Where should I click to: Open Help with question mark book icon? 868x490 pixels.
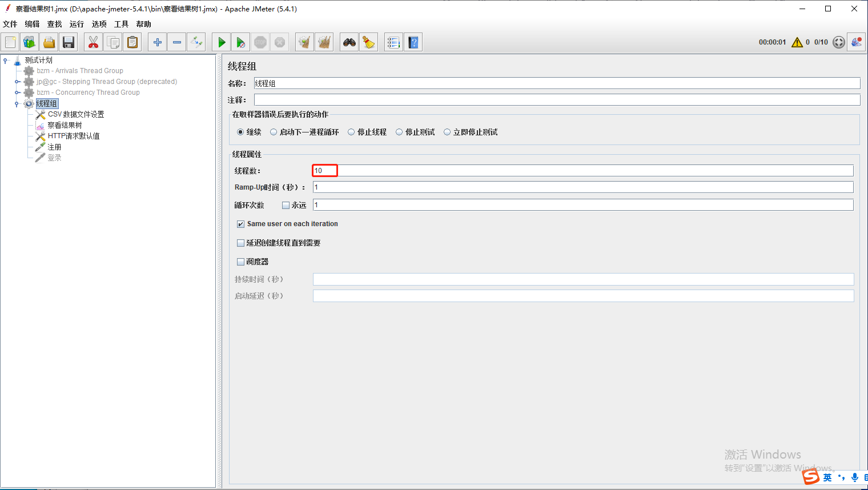[413, 42]
